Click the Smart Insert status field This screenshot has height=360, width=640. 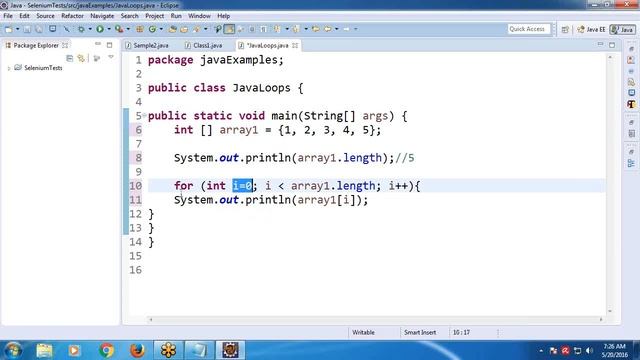[x=420, y=332]
